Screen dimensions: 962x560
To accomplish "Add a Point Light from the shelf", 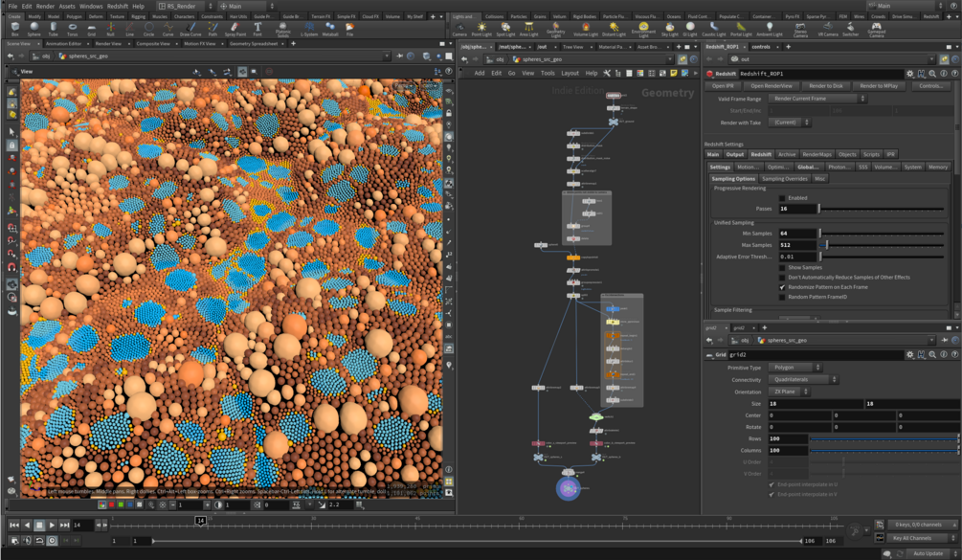I will (x=481, y=29).
